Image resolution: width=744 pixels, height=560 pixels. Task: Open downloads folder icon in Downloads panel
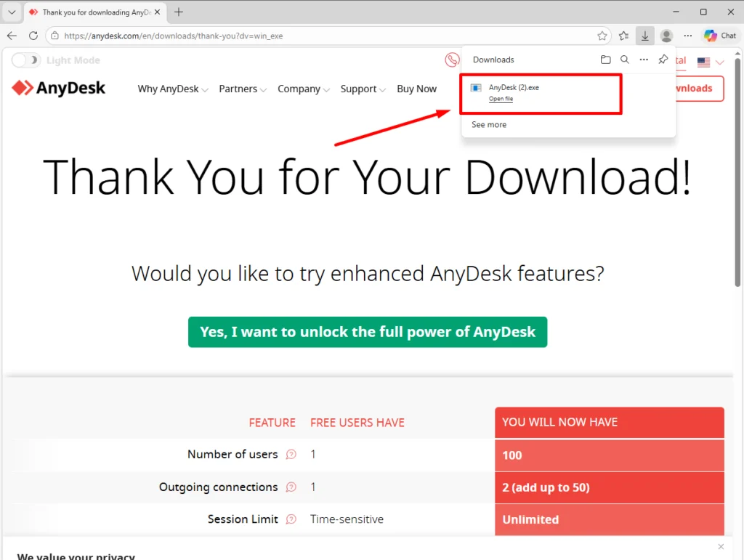click(605, 60)
